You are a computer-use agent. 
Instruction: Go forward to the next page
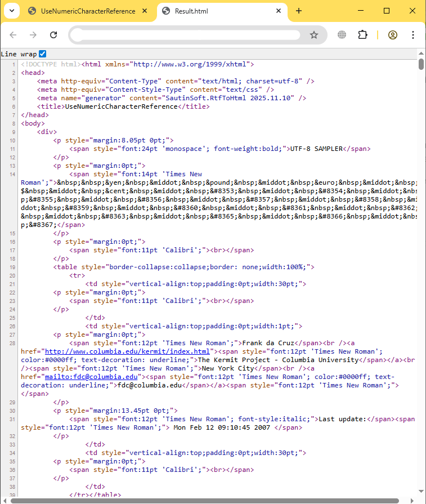point(33,35)
